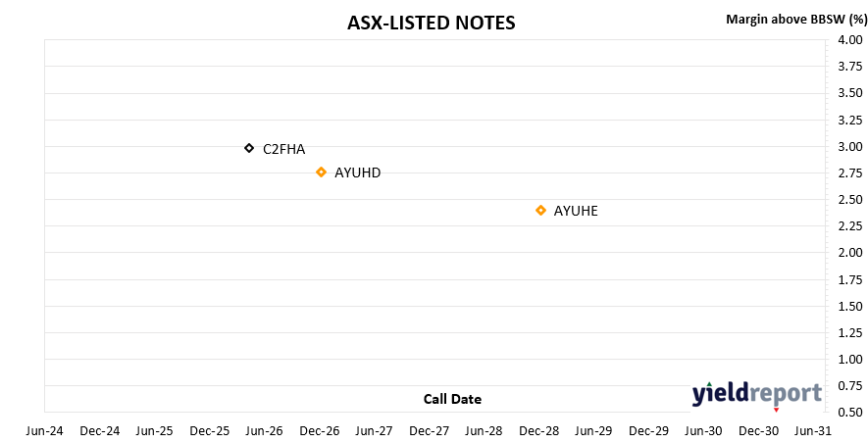868x443 pixels.
Task: Click the red triangle under yieldreport logo
Action: tap(776, 410)
